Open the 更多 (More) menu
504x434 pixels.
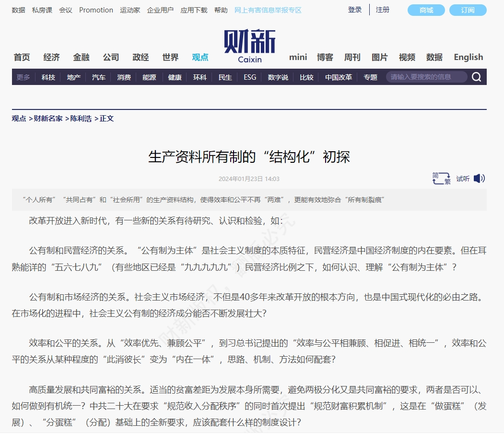[23, 77]
